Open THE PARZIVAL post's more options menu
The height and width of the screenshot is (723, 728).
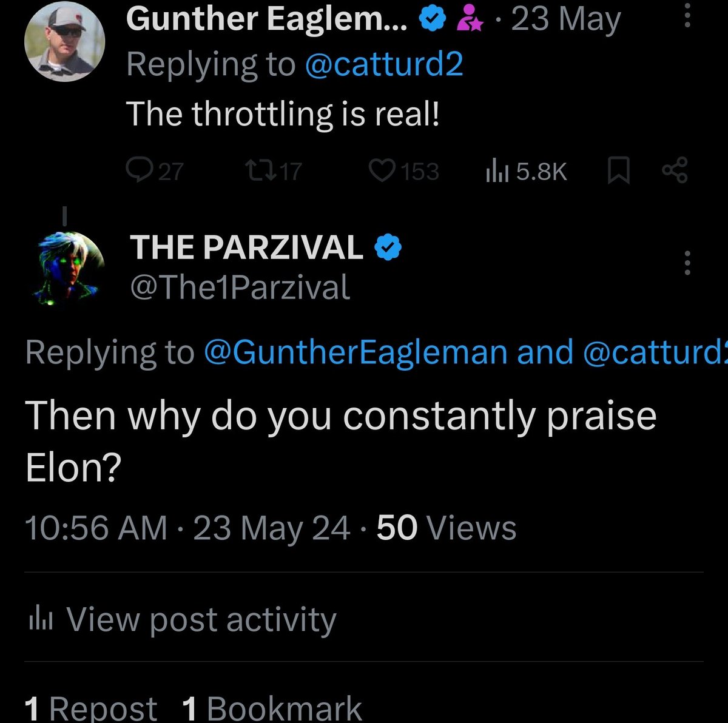point(687,263)
